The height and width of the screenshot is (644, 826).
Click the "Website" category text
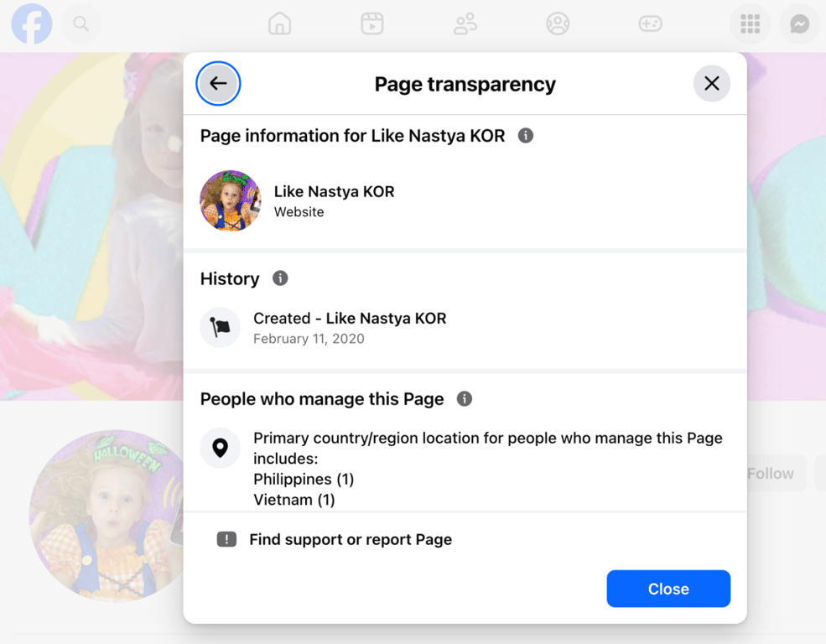(x=299, y=211)
